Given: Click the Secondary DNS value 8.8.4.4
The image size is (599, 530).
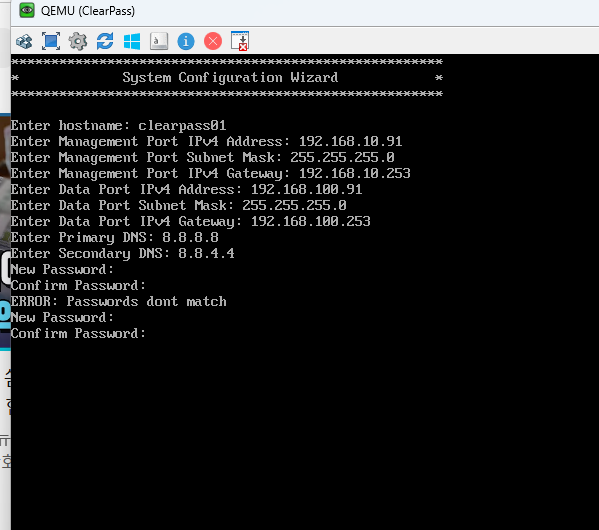Looking at the screenshot, I should click(x=206, y=254).
